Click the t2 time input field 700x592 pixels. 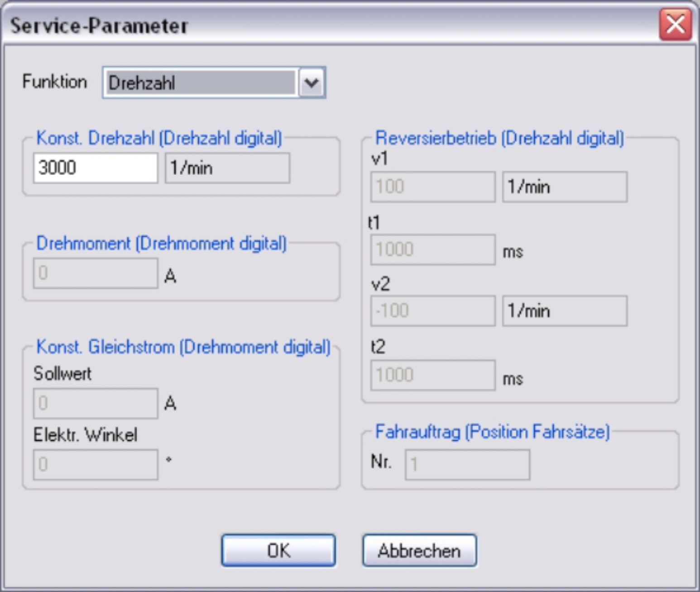[432, 375]
